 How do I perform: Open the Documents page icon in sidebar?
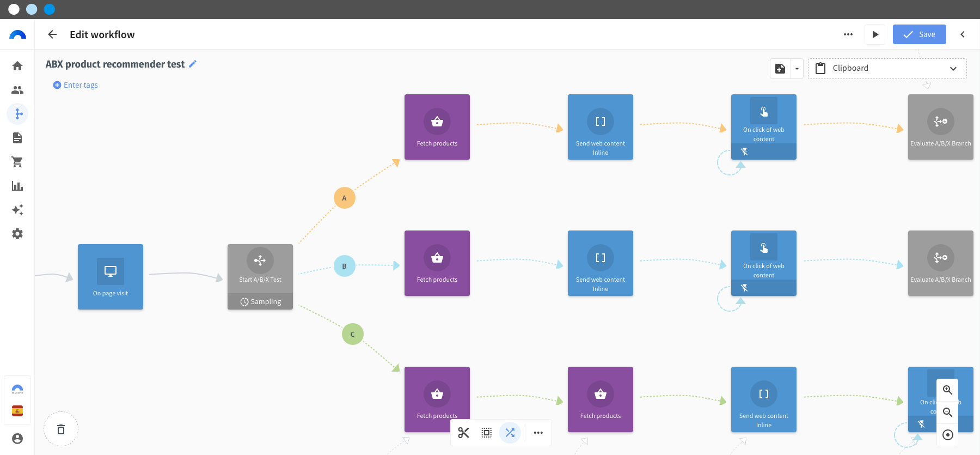(x=17, y=138)
